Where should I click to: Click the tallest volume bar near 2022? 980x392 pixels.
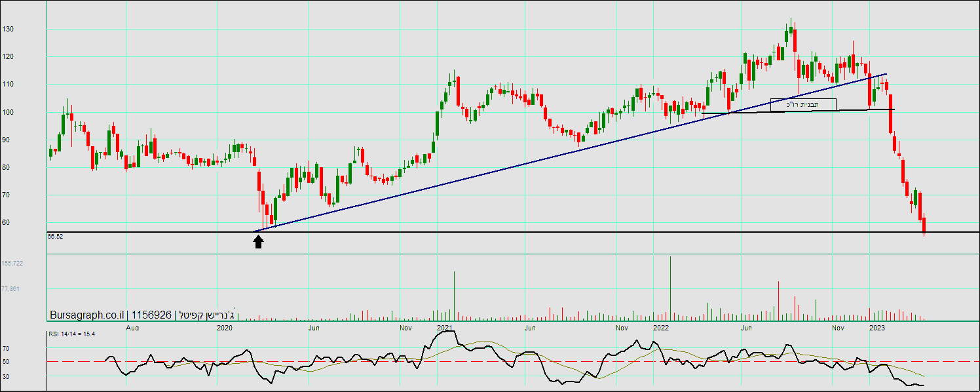pos(671,288)
